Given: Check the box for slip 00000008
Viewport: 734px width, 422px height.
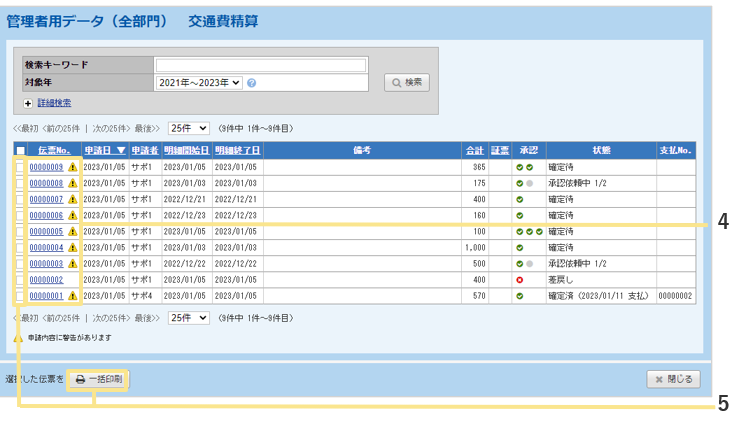Looking at the screenshot, I should pyautogui.click(x=20, y=184).
